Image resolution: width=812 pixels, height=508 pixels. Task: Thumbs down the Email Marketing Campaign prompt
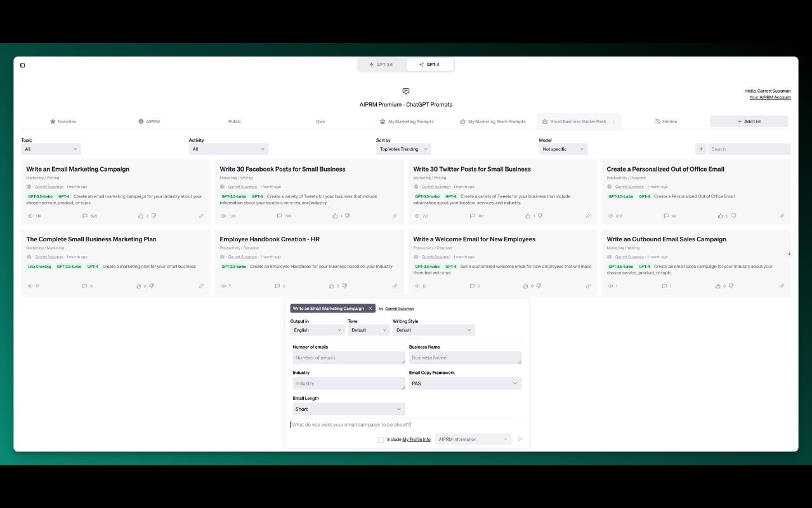(x=154, y=216)
